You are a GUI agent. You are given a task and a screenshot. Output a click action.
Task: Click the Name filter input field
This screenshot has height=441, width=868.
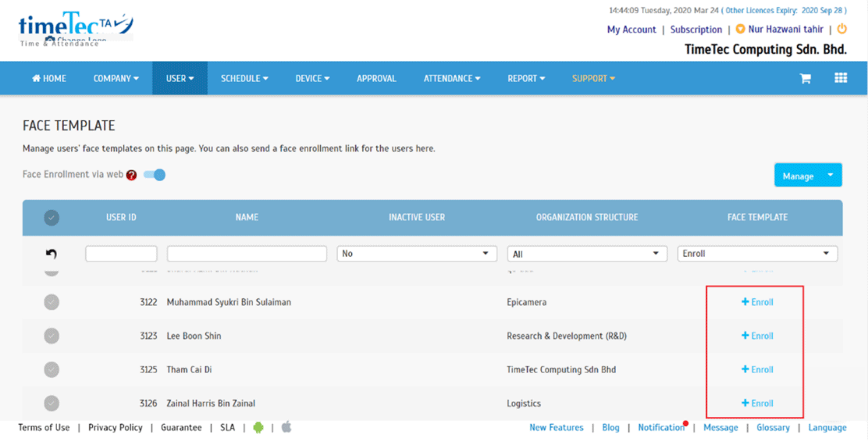click(247, 254)
